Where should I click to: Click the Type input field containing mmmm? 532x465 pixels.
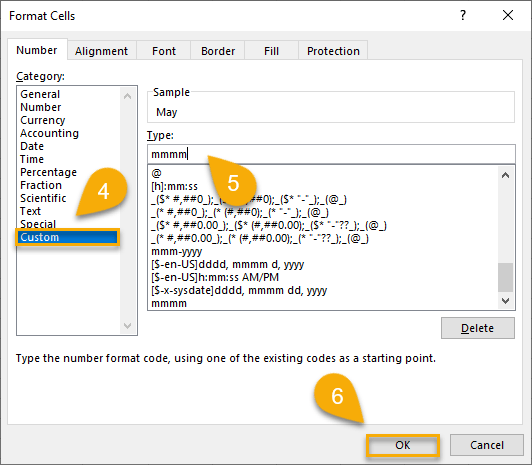(331, 154)
